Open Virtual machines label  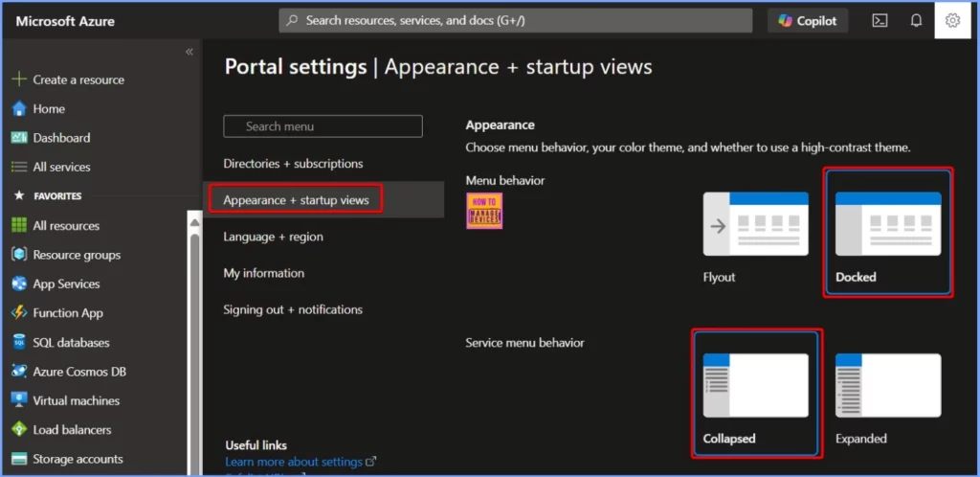pos(77,400)
